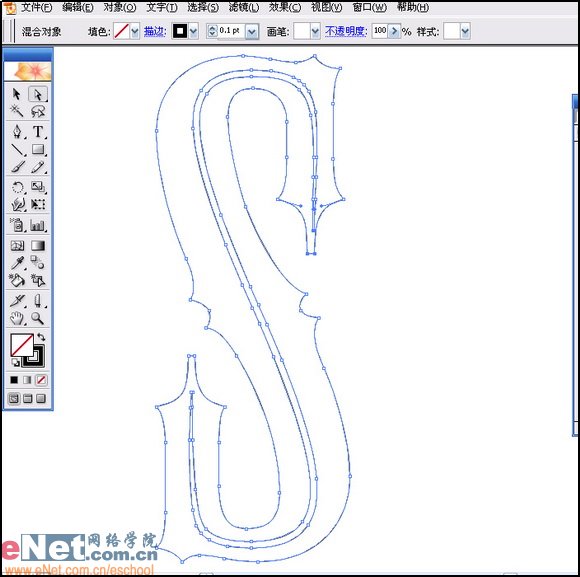
Task: Select the Line Segment tool
Action: [x=17, y=149]
